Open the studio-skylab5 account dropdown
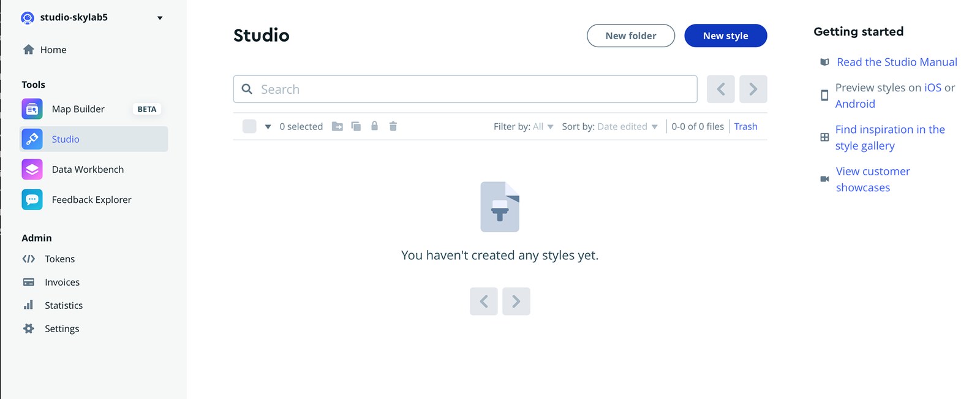This screenshot has height=399, width=980. point(160,18)
